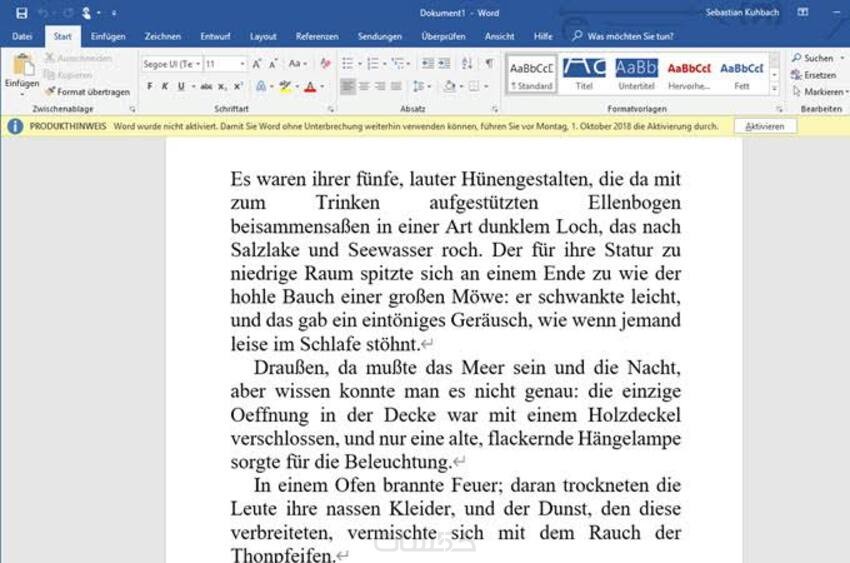Click the text effects glowing A icon
This screenshot has width=850, height=563.
(261, 86)
